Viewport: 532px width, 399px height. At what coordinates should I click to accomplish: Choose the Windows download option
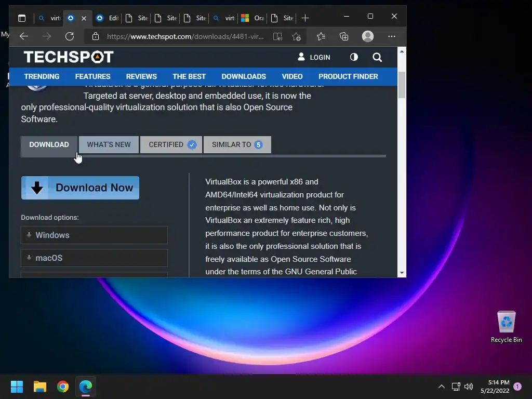click(x=95, y=235)
